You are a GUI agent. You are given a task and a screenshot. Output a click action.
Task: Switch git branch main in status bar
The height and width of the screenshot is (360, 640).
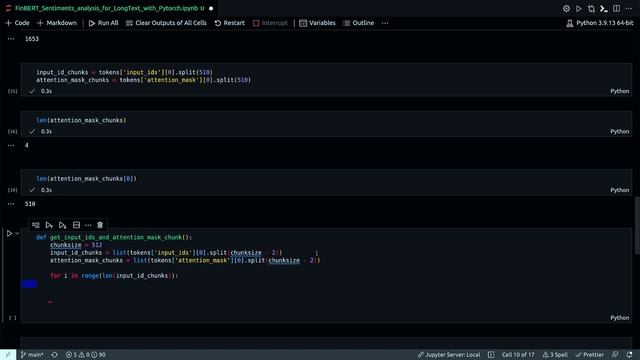32,355
